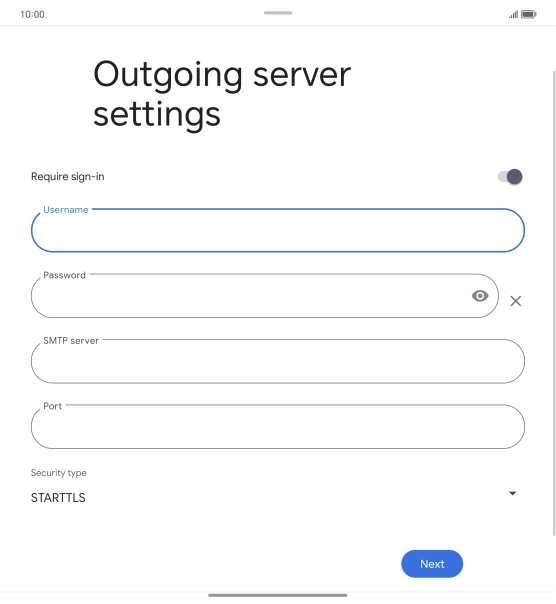Select the STARTTLS security type value
556x604 pixels.
58,498
